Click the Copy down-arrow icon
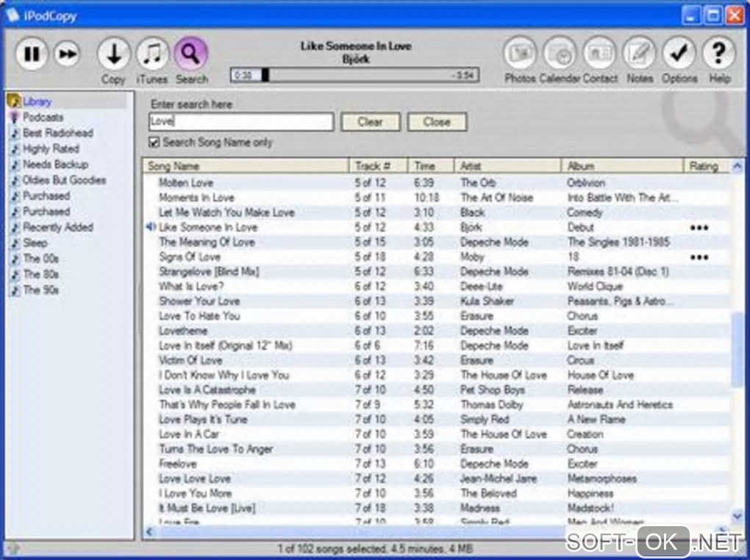 coord(113,54)
